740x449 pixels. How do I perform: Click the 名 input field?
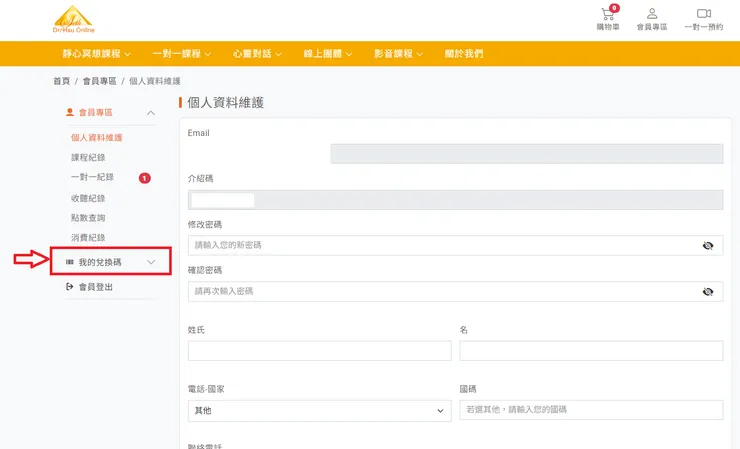[x=591, y=351]
